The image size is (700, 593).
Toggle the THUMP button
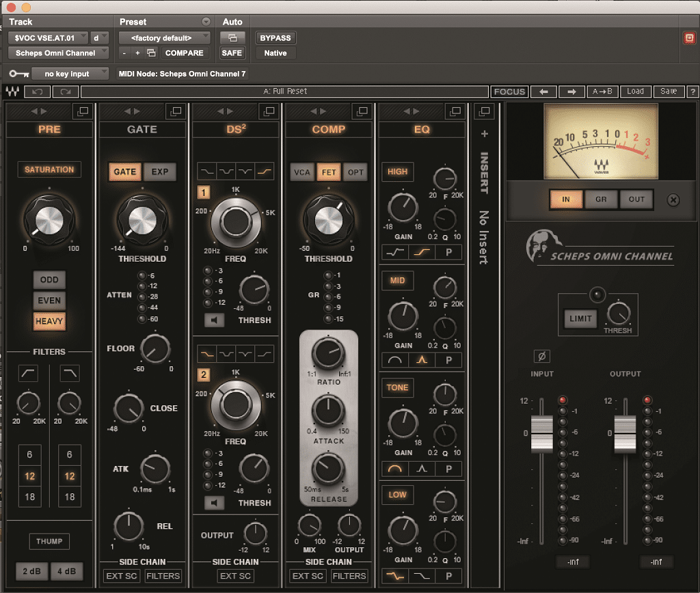(x=49, y=541)
